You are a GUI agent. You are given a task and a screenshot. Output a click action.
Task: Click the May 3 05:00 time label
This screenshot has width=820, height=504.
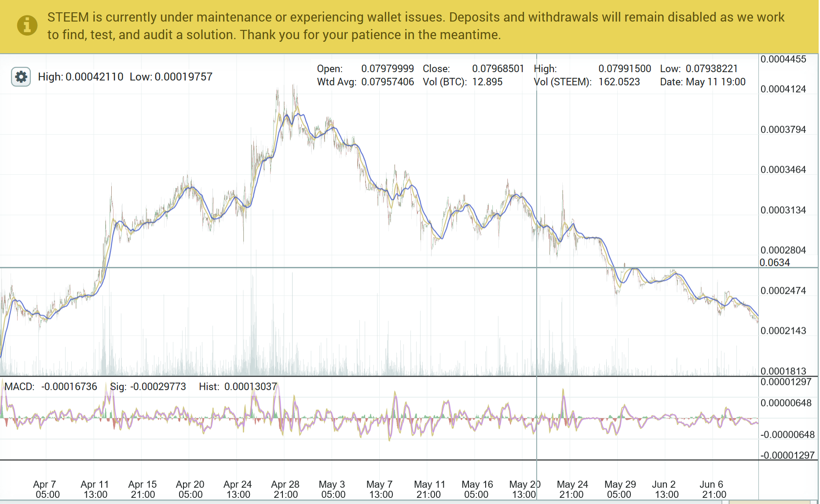click(x=333, y=489)
